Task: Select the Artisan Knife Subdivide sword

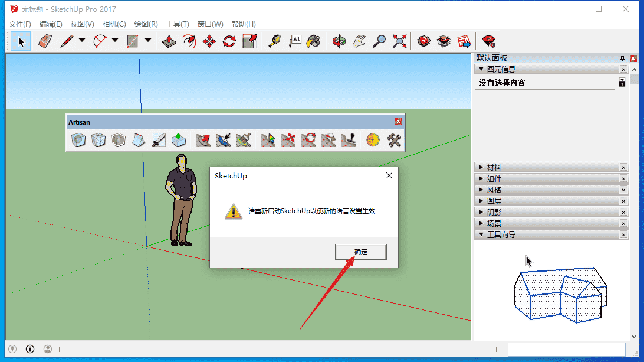Action: coord(159,141)
